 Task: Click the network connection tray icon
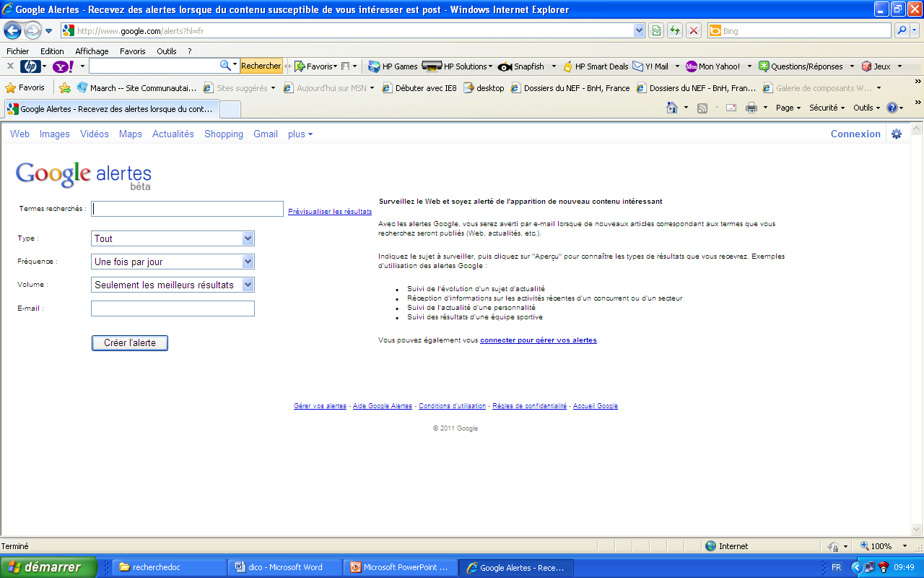[869, 567]
